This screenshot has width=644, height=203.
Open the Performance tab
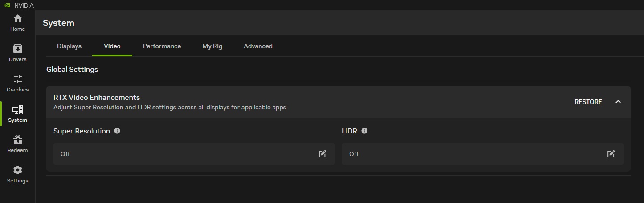click(162, 46)
